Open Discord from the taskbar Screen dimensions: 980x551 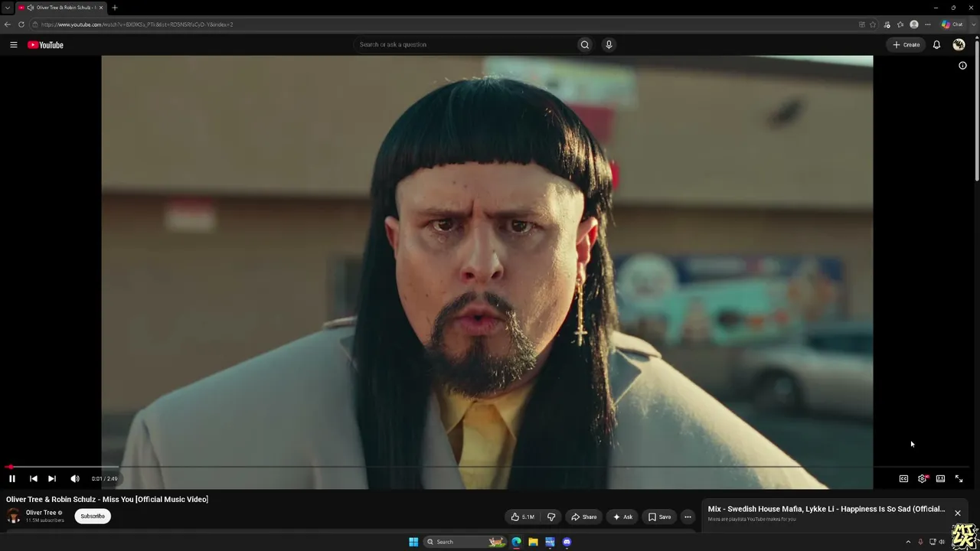coord(567,542)
